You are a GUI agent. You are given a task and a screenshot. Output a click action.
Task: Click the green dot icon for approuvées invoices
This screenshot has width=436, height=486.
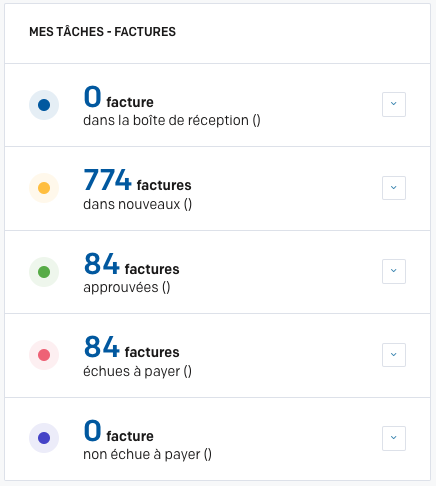pyautogui.click(x=44, y=272)
